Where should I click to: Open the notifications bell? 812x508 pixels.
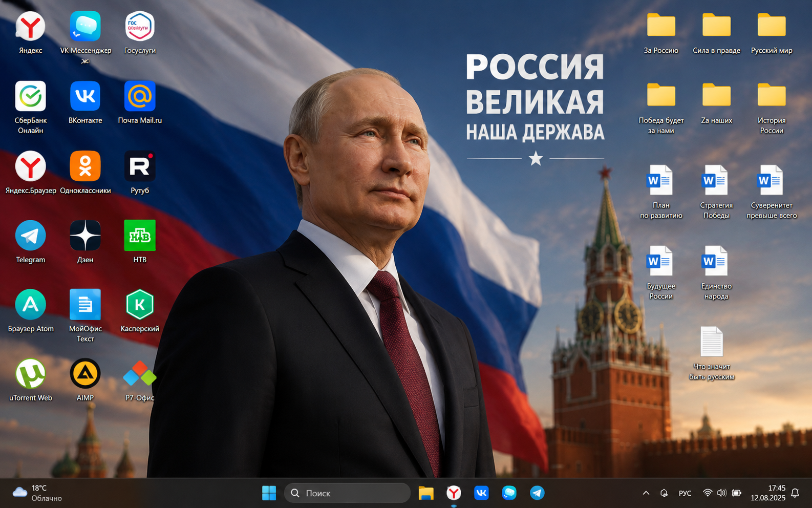tap(795, 493)
